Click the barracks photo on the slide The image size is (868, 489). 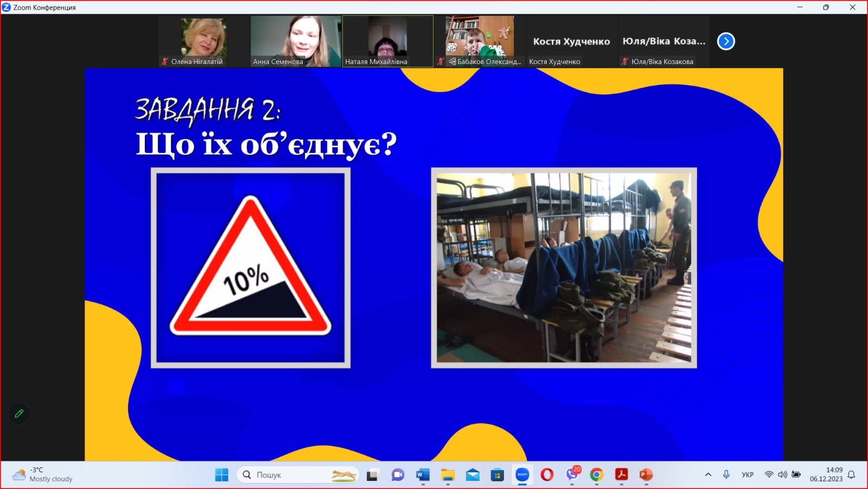pyautogui.click(x=564, y=268)
